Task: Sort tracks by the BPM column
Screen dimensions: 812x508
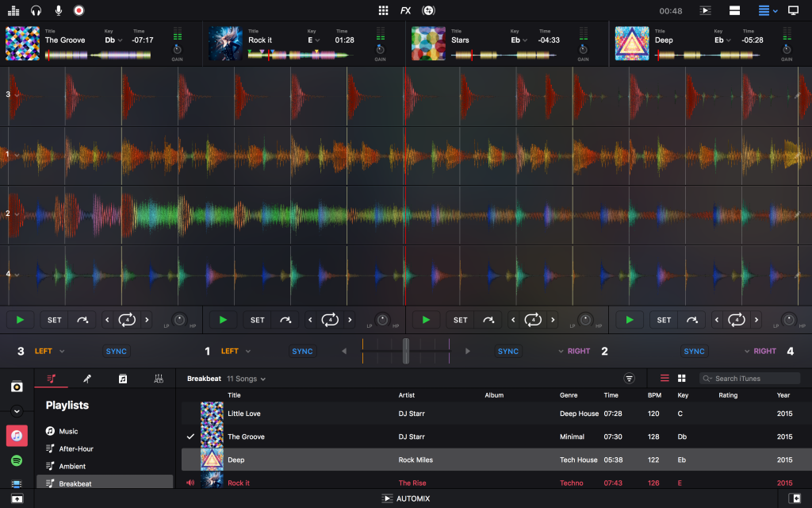Action: click(x=653, y=394)
